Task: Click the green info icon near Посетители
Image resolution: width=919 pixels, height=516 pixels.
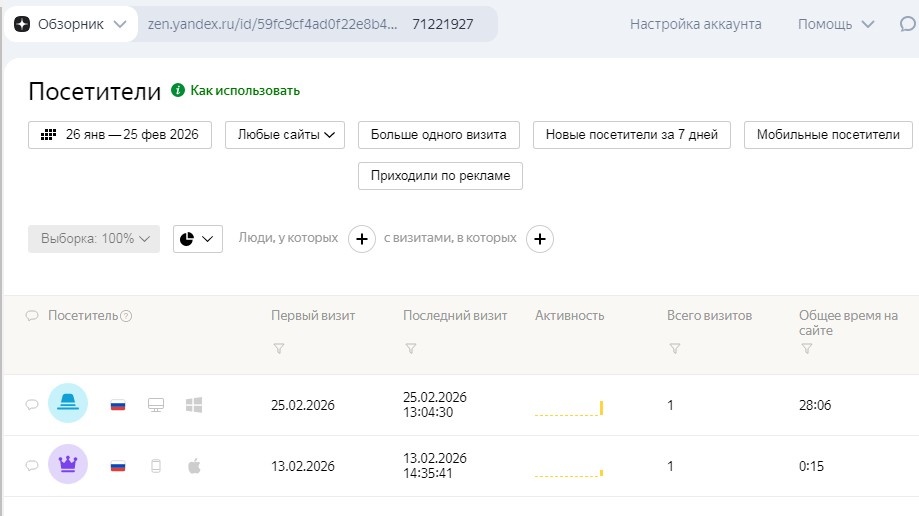Action: pyautogui.click(x=178, y=90)
